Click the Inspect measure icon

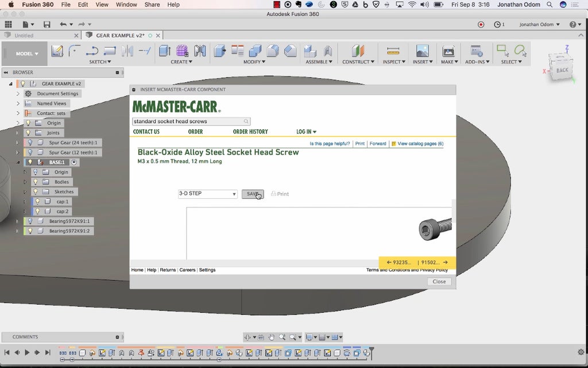point(393,51)
